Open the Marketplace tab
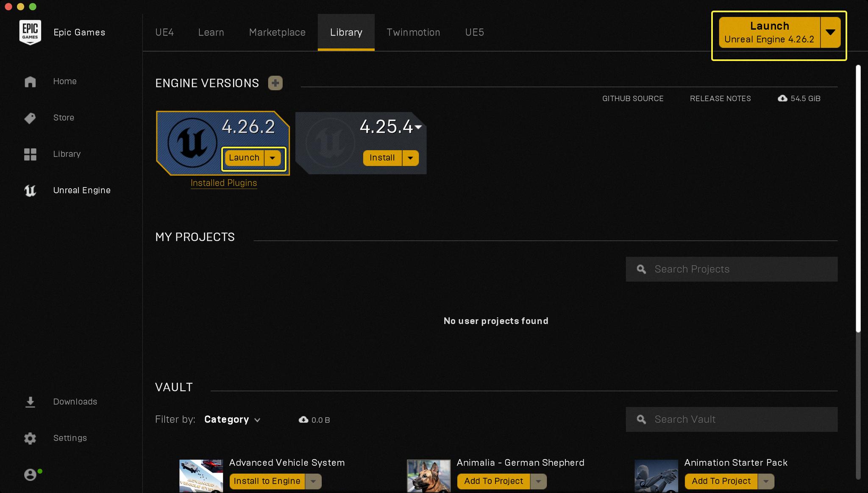 pos(277,33)
